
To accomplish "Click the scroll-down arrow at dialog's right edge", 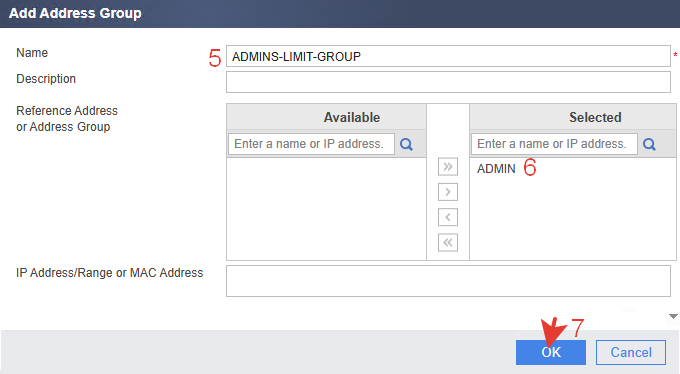I will pyautogui.click(x=673, y=316).
